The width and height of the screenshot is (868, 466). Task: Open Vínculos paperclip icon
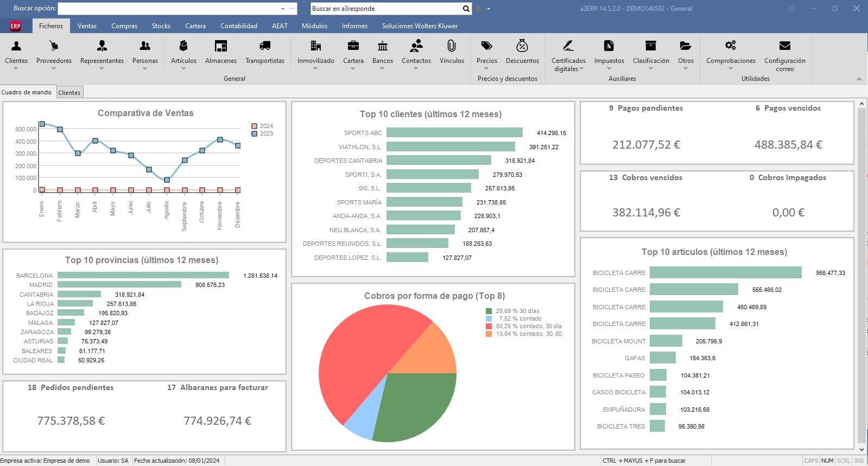click(451, 47)
